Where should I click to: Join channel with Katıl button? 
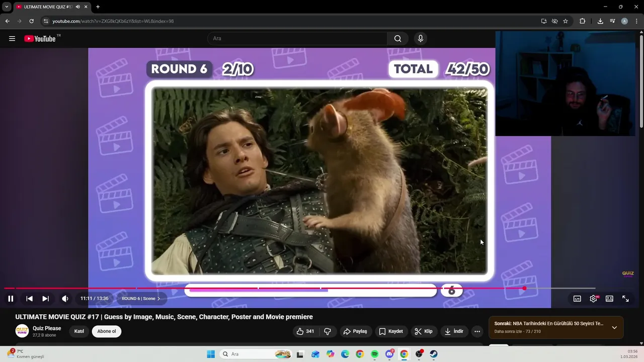pos(79,331)
